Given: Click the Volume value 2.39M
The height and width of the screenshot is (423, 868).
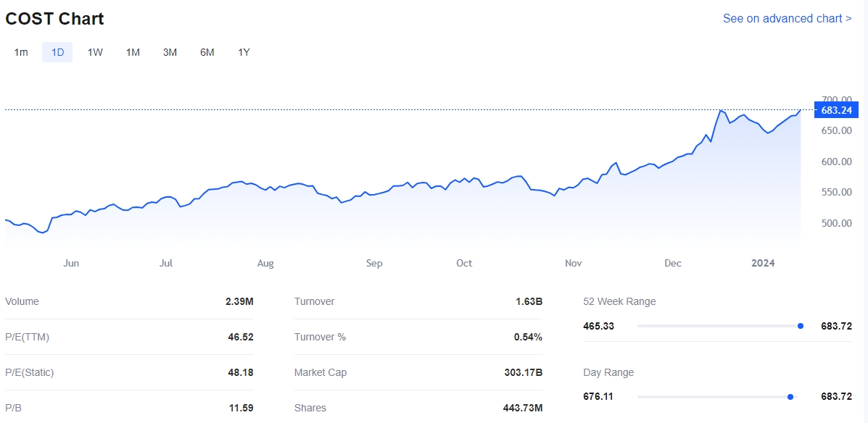Looking at the screenshot, I should tap(239, 301).
